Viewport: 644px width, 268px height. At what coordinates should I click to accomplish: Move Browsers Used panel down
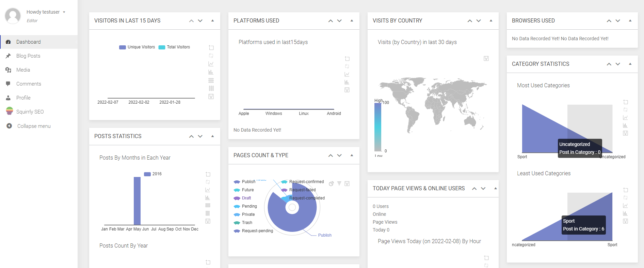(618, 21)
